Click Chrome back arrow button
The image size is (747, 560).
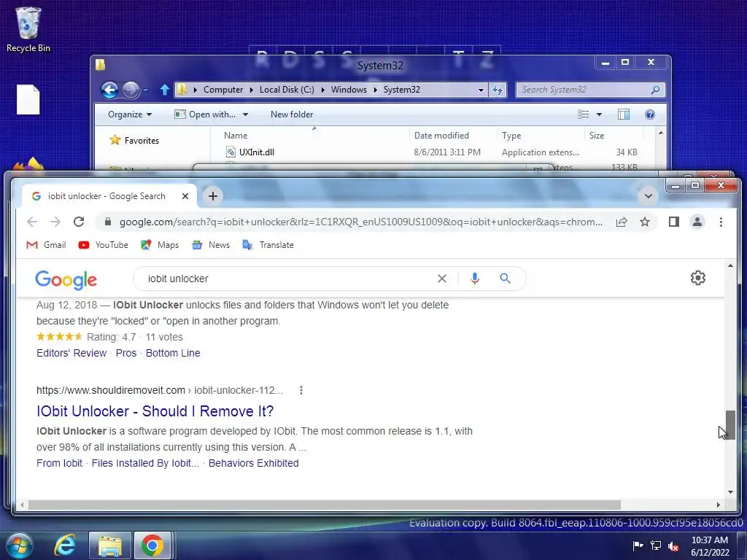[x=32, y=222]
